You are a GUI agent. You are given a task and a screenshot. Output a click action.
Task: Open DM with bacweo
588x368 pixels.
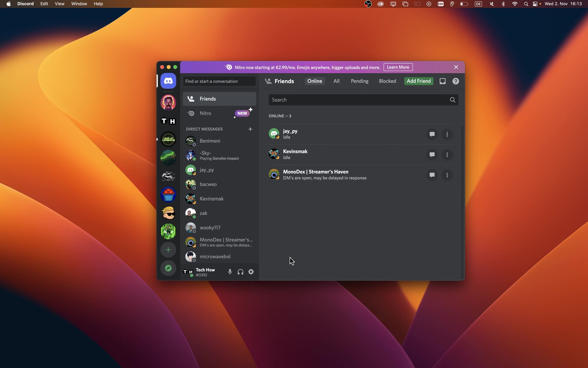click(219, 184)
